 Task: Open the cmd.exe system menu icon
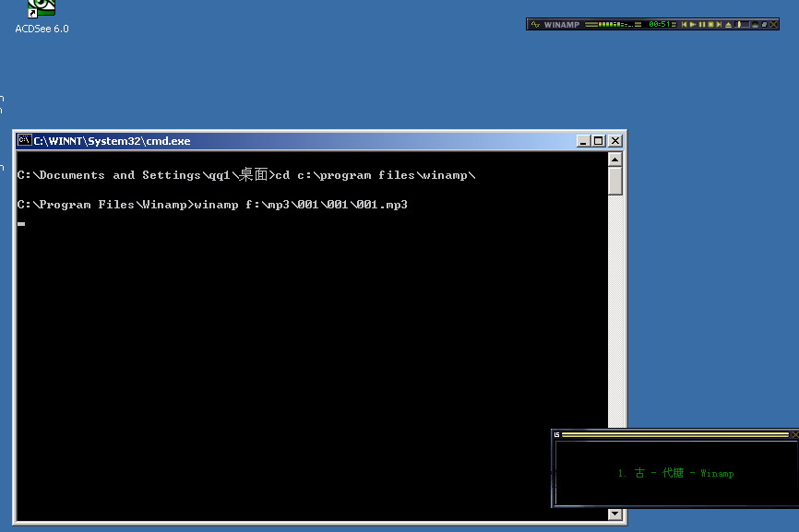[x=24, y=140]
